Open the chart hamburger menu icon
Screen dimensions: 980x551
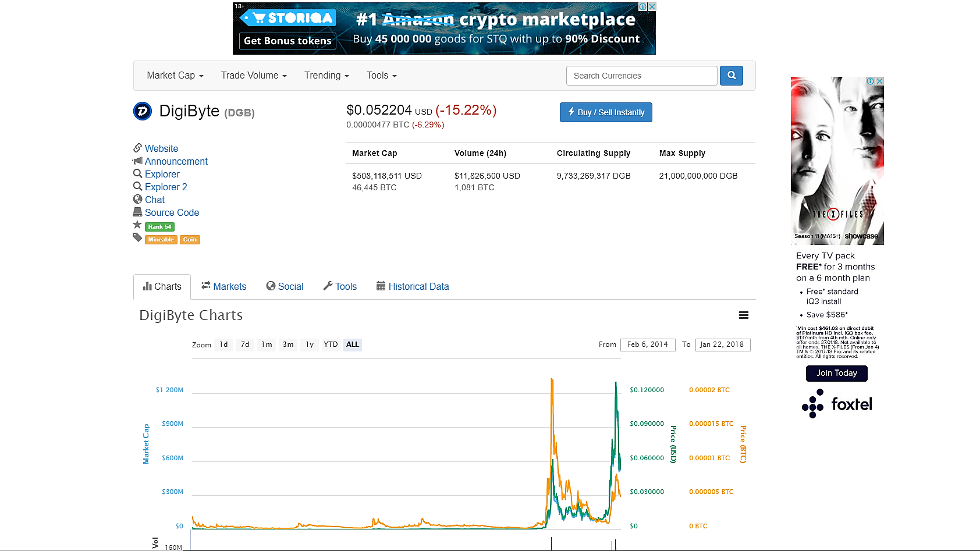(x=743, y=315)
